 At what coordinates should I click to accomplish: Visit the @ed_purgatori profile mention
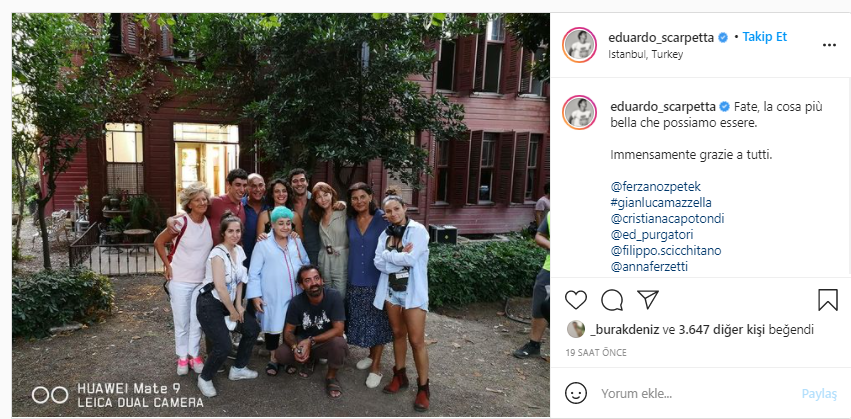pyautogui.click(x=652, y=235)
